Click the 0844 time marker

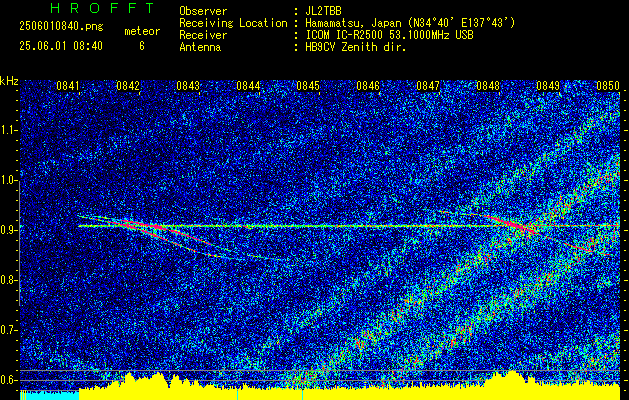coord(248,86)
